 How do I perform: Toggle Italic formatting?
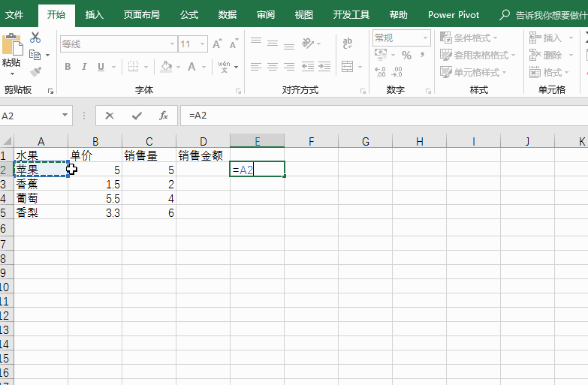click(84, 67)
